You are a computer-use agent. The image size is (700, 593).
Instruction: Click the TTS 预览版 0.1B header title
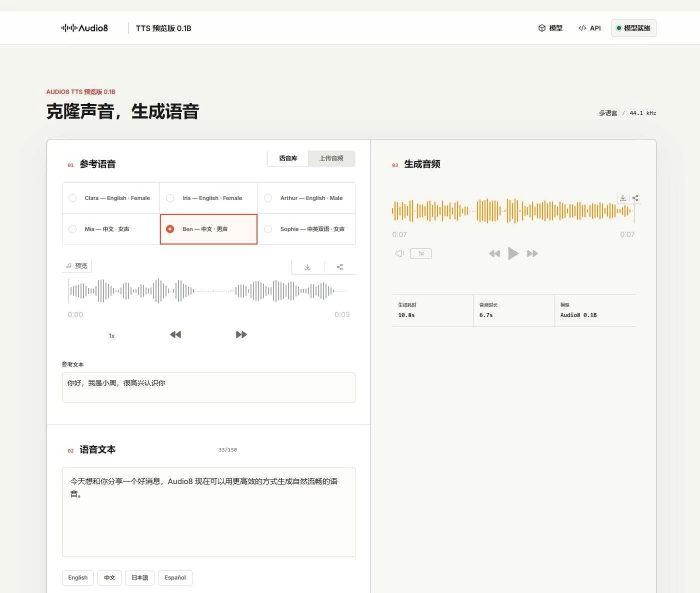click(x=163, y=28)
